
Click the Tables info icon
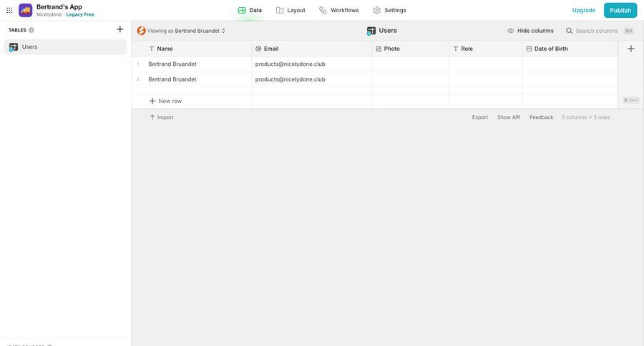[x=31, y=30]
